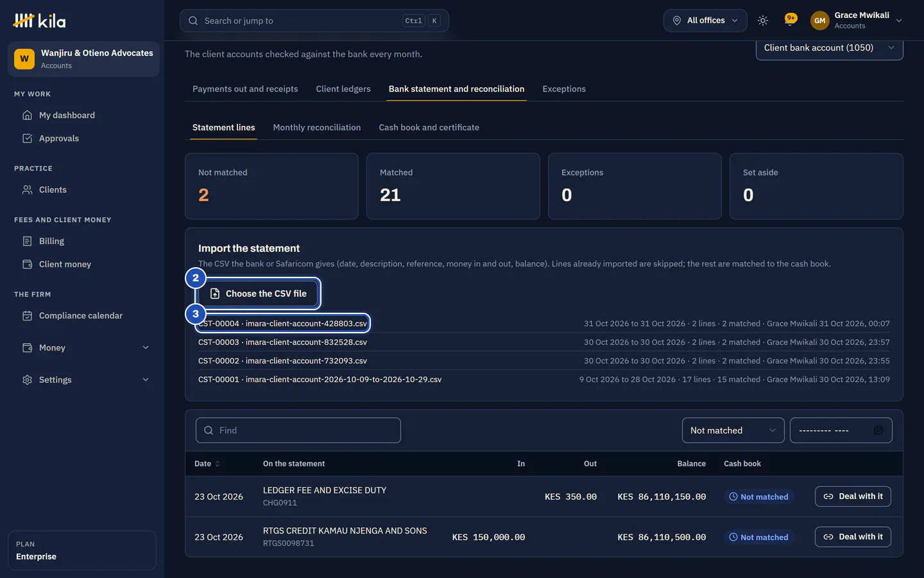Open the date picker calendar icon
Screen dimensions: 924x578
click(878, 430)
